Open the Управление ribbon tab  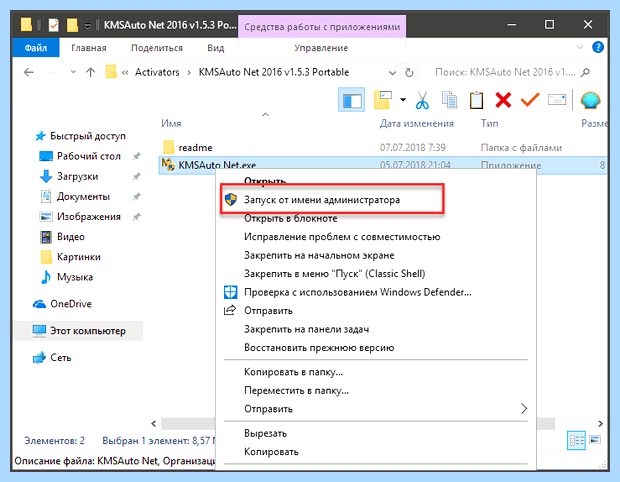click(321, 48)
